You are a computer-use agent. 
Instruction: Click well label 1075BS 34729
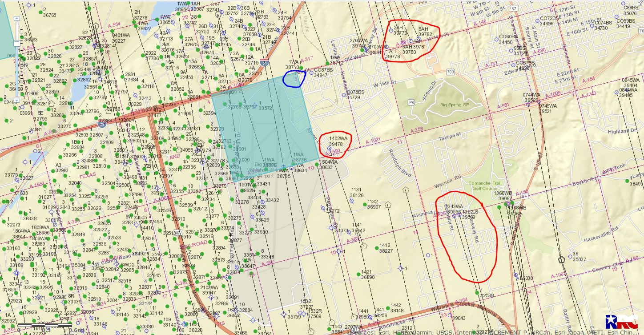(355, 95)
